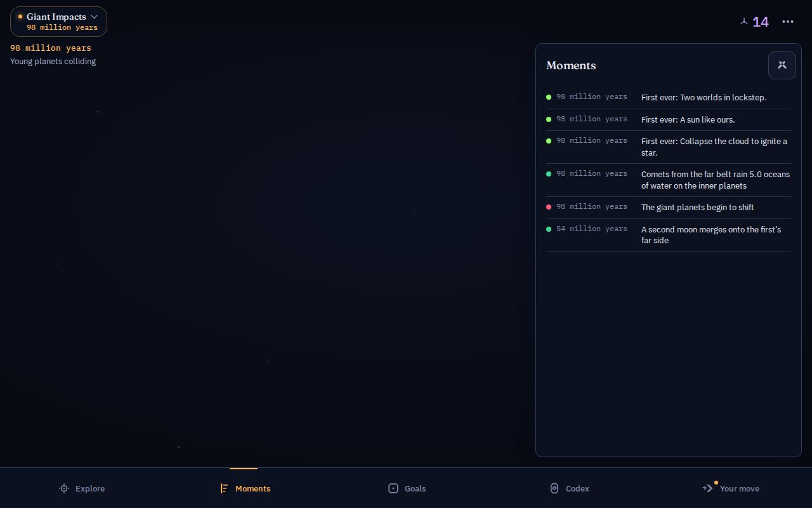Select moment 'Collapse the cloud to ignite a star'
812x508 pixels.
click(x=669, y=147)
